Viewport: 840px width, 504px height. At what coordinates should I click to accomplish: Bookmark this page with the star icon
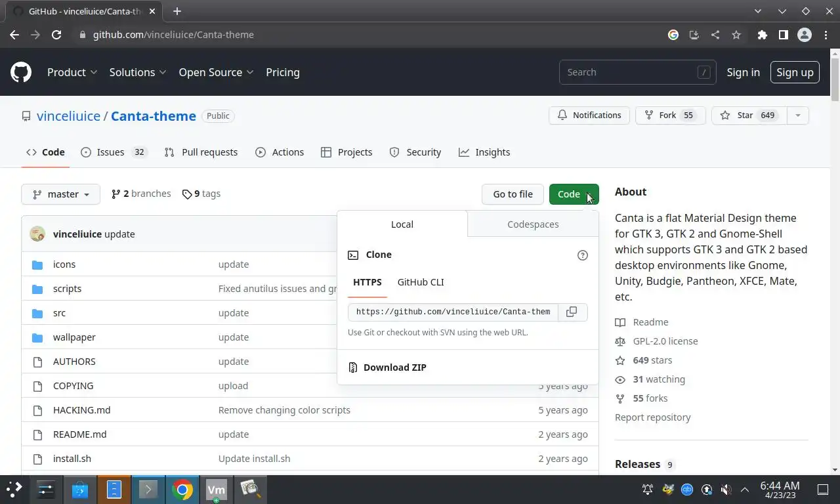tap(736, 35)
